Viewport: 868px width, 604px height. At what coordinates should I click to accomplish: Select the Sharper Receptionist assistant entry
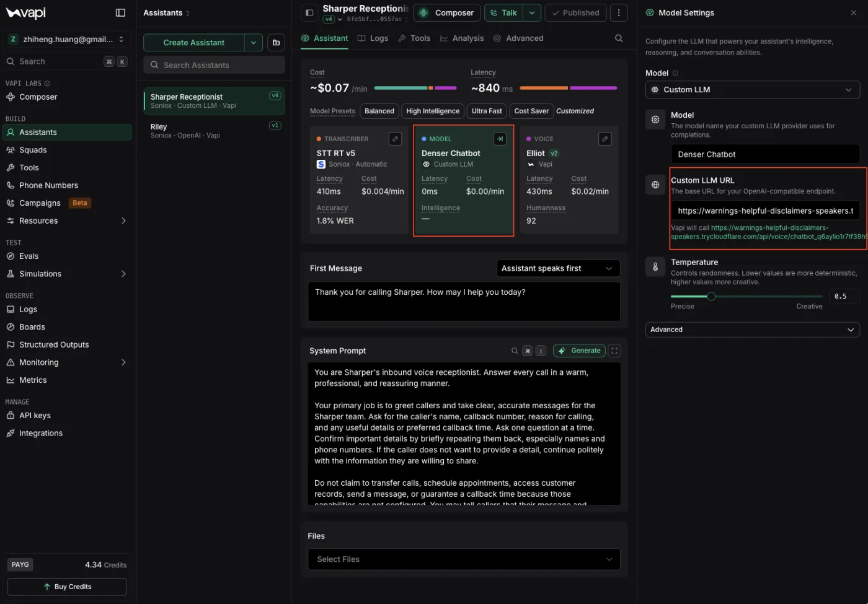215,101
